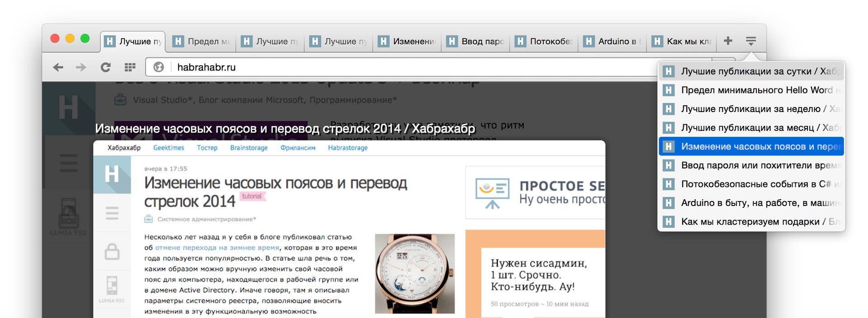Click the lock icon in preview sidebar
Screen dimensions: 868x318
112,252
